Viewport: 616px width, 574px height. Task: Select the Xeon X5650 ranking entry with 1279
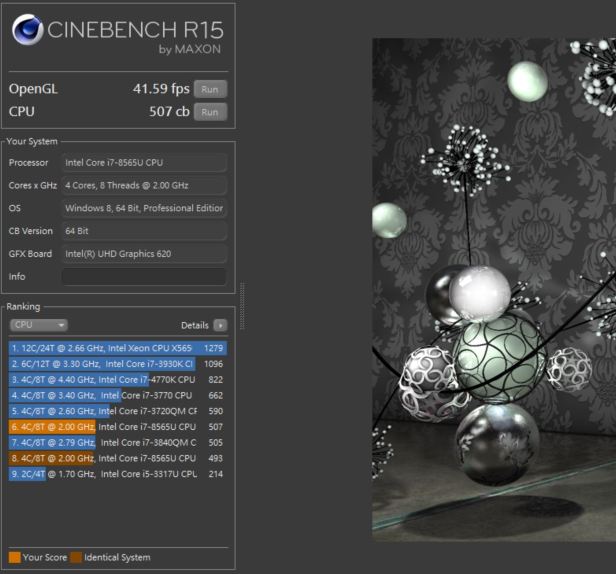click(117, 348)
